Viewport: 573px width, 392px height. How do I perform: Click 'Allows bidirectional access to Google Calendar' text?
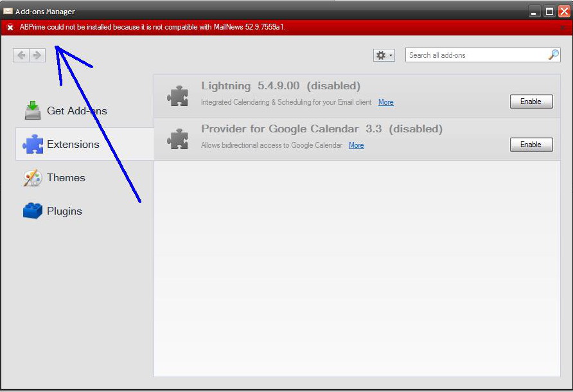pos(272,145)
